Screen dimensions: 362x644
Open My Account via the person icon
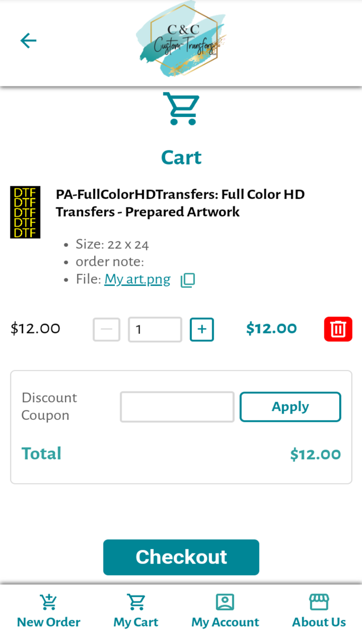[225, 602]
